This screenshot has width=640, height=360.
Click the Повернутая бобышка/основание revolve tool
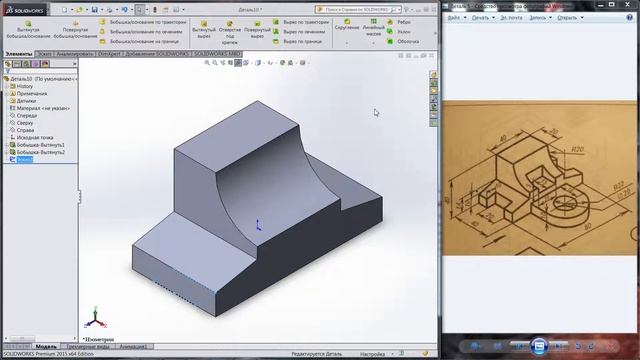[x=76, y=30]
